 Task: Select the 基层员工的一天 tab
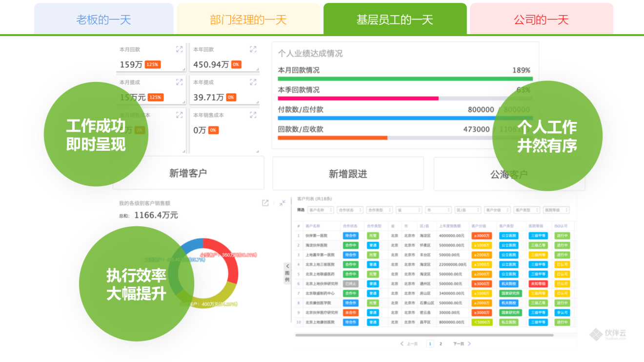[x=395, y=20]
